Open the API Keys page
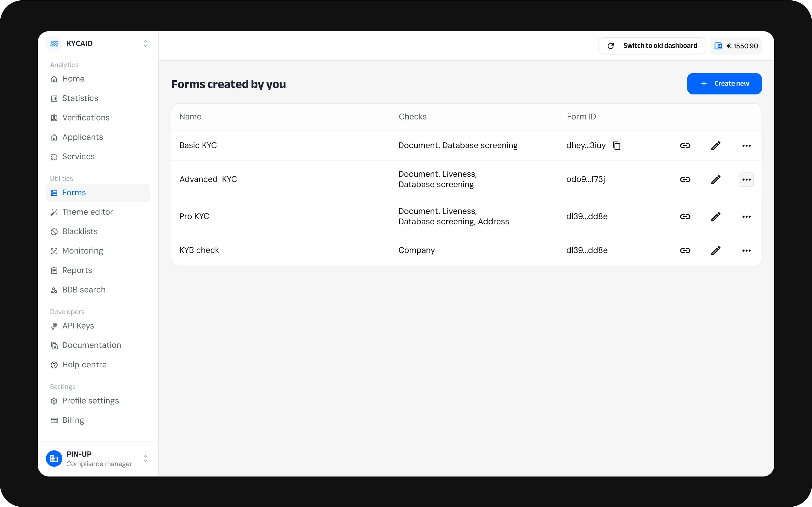Image resolution: width=812 pixels, height=507 pixels. 77,326
